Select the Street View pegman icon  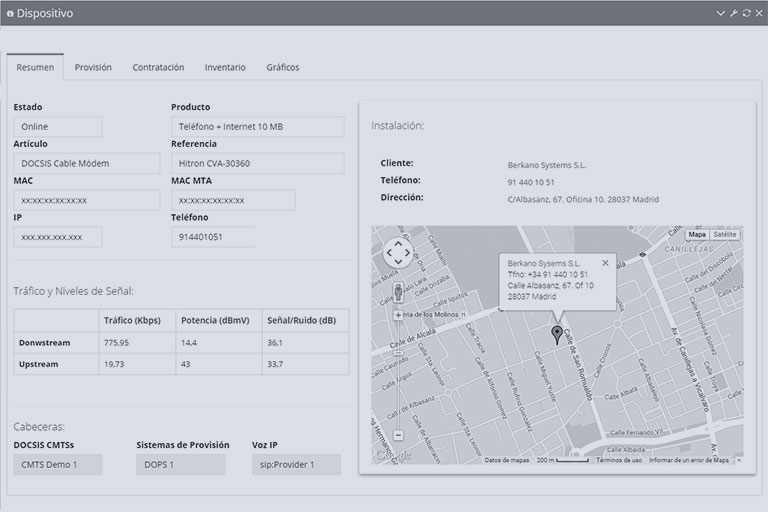coord(398,293)
